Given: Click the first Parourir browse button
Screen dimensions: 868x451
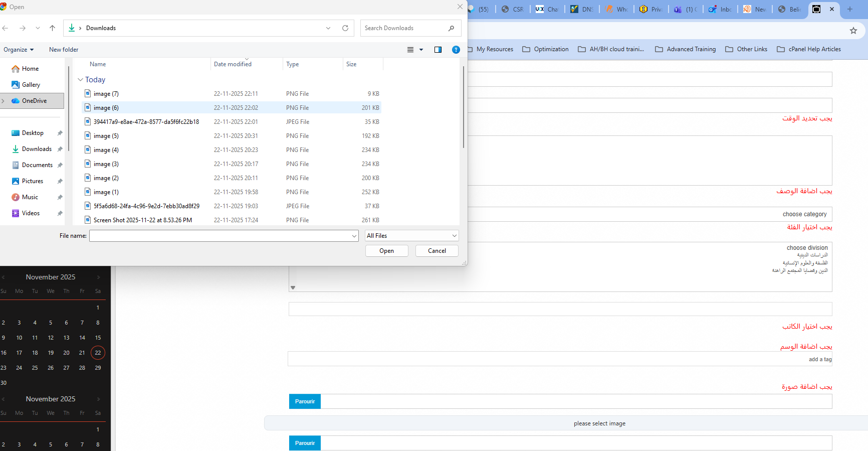Looking at the screenshot, I should [305, 401].
